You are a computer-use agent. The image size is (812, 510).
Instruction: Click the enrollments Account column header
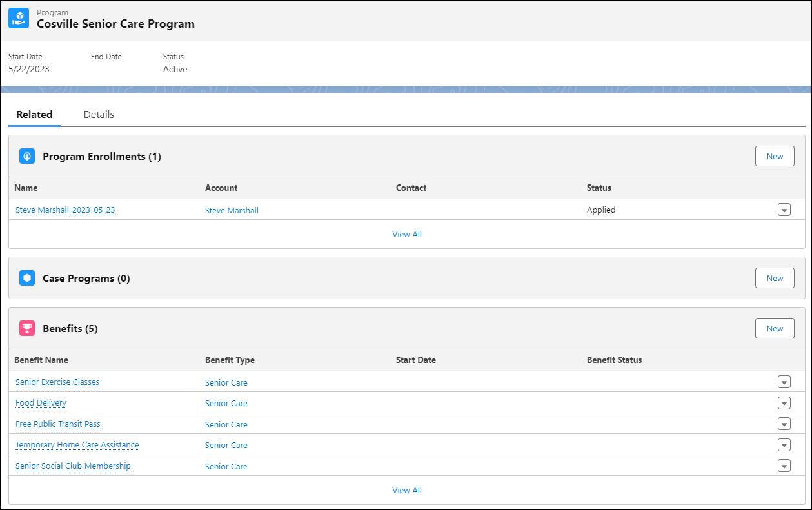point(221,188)
